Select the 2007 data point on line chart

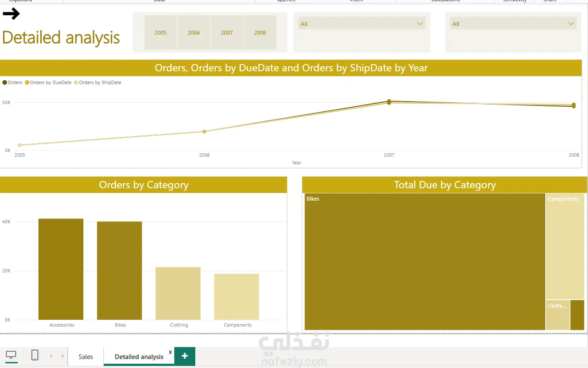coord(389,102)
